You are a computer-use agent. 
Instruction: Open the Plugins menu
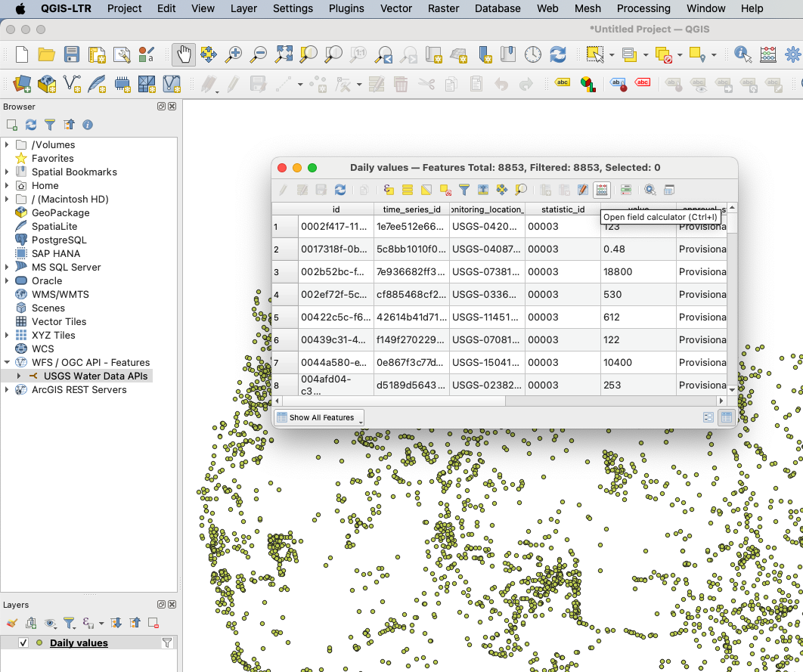346,9
